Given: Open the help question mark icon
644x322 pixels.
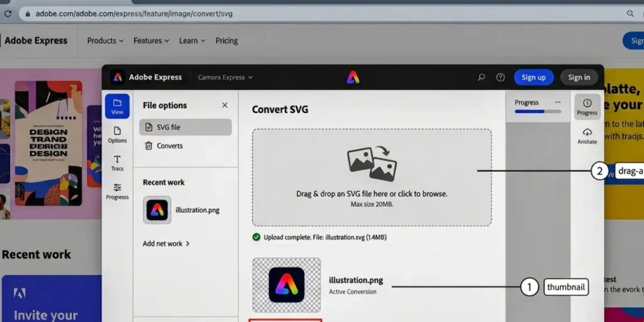Looking at the screenshot, I should pos(500,77).
